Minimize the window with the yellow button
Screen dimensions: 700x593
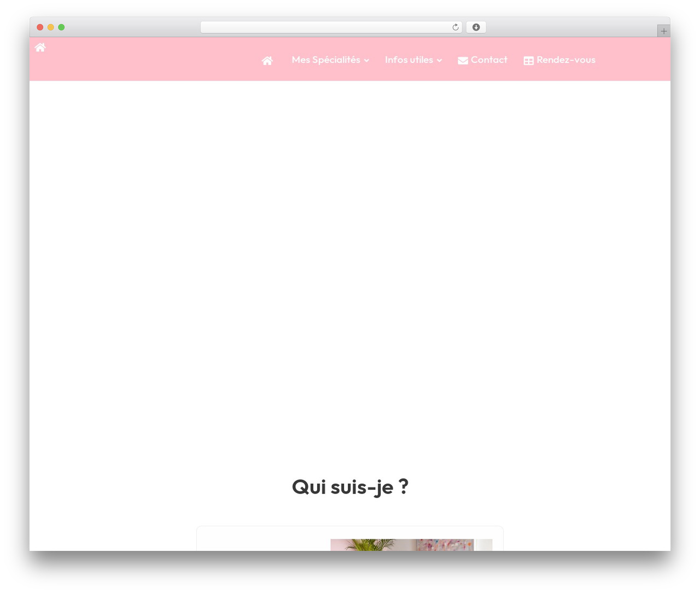click(x=51, y=27)
